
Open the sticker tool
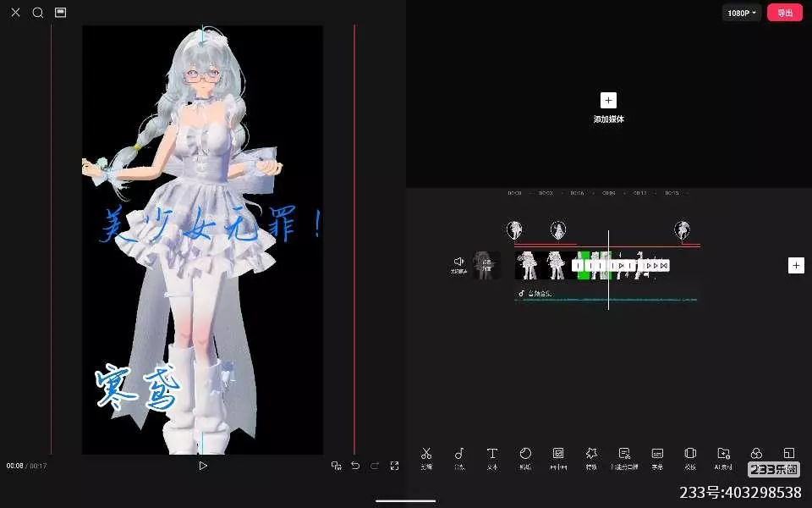pos(525,458)
